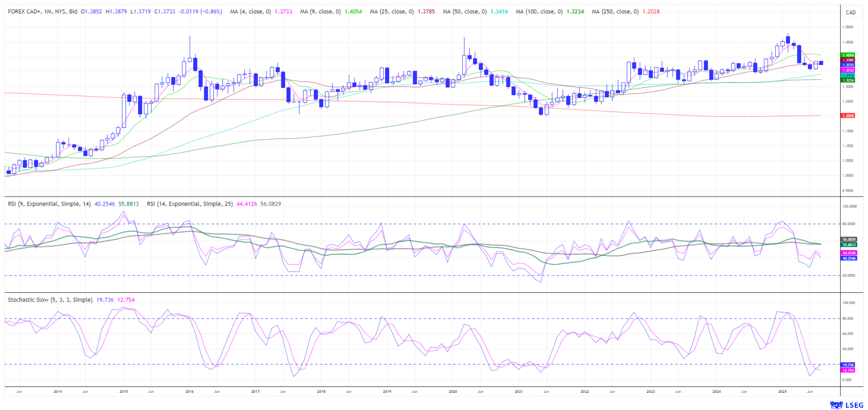Click the MA (25, close, 0) indicator label
This screenshot has width=868, height=410.
pos(391,12)
